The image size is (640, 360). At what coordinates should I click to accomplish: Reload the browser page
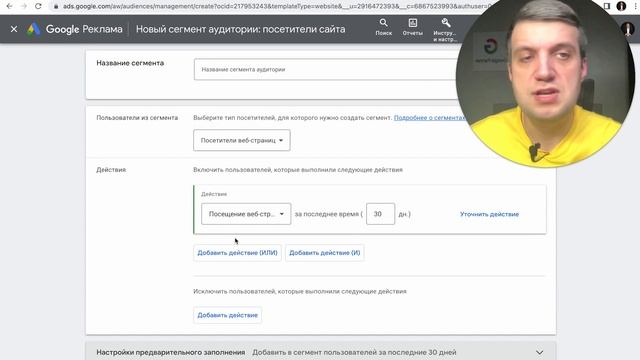(38, 6)
